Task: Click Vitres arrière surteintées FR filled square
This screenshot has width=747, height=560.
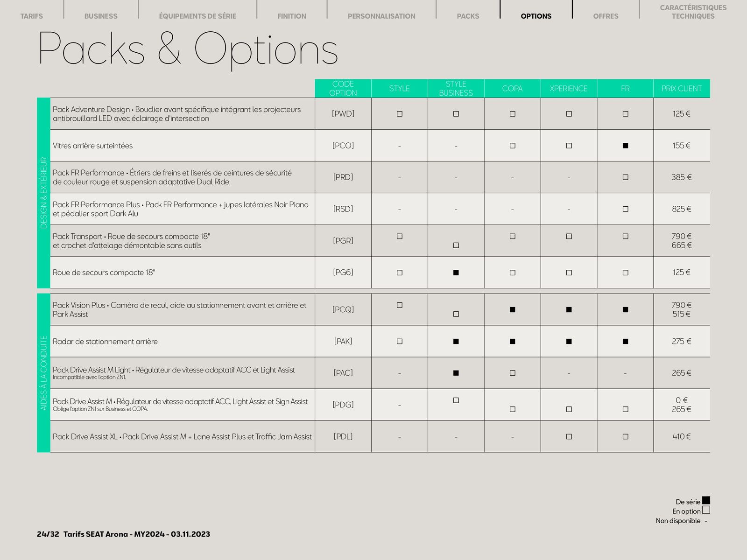Action: coord(625,146)
